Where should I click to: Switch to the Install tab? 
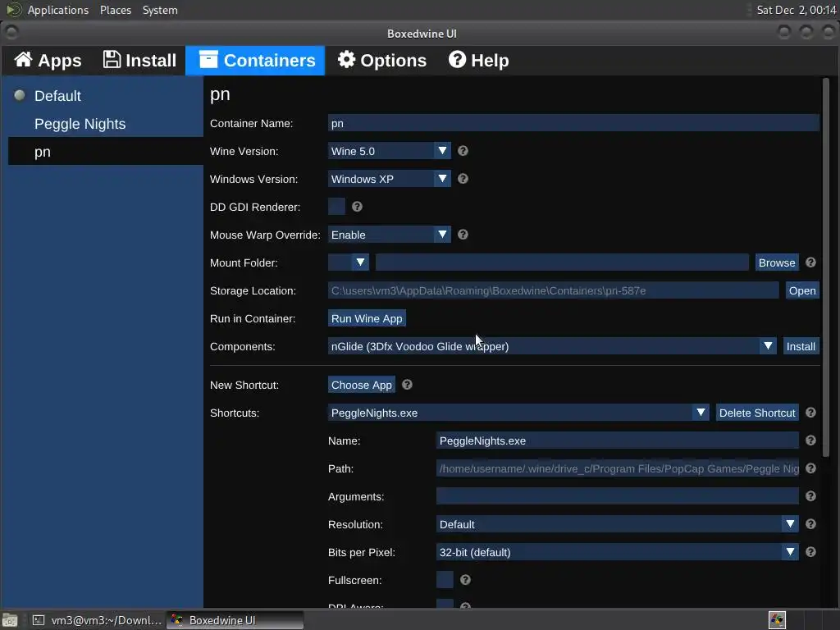[x=139, y=61]
